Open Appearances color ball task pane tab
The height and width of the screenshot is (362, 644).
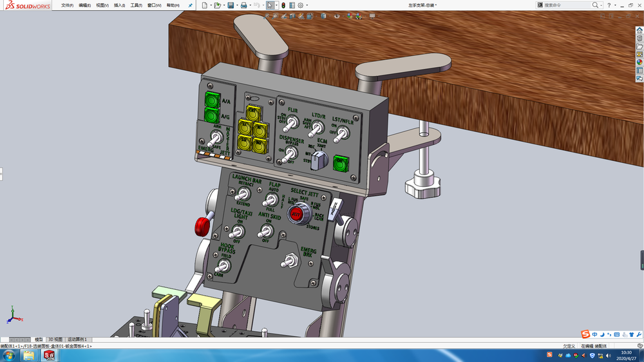pyautogui.click(x=639, y=62)
